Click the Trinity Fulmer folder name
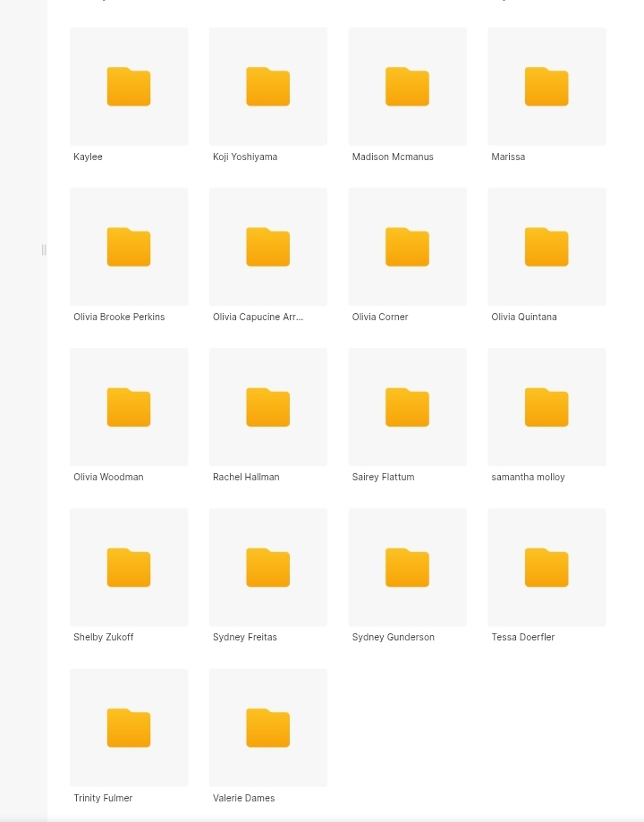The image size is (644, 822). click(x=103, y=798)
